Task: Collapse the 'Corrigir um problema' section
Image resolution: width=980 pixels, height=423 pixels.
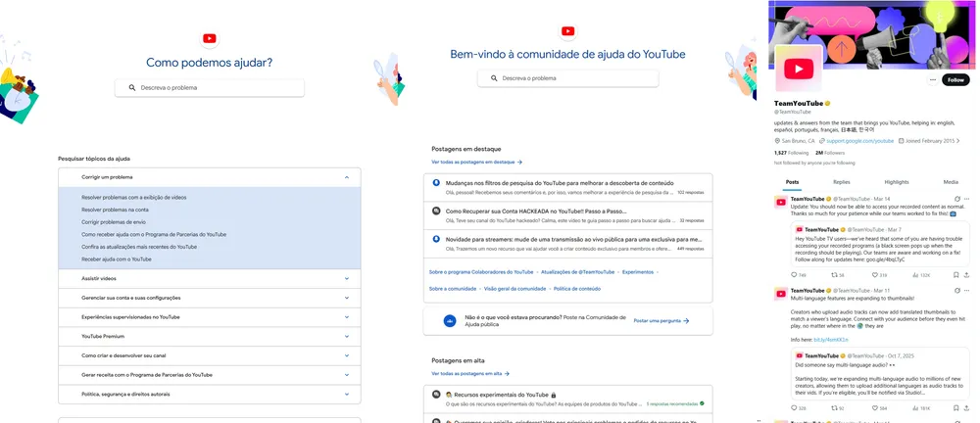Action: pos(347,177)
